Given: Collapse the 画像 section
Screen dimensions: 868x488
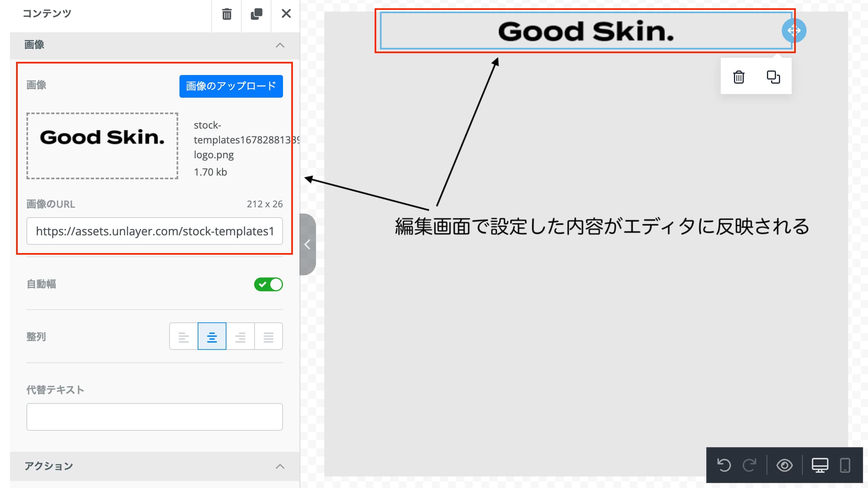Looking at the screenshot, I should 280,45.
